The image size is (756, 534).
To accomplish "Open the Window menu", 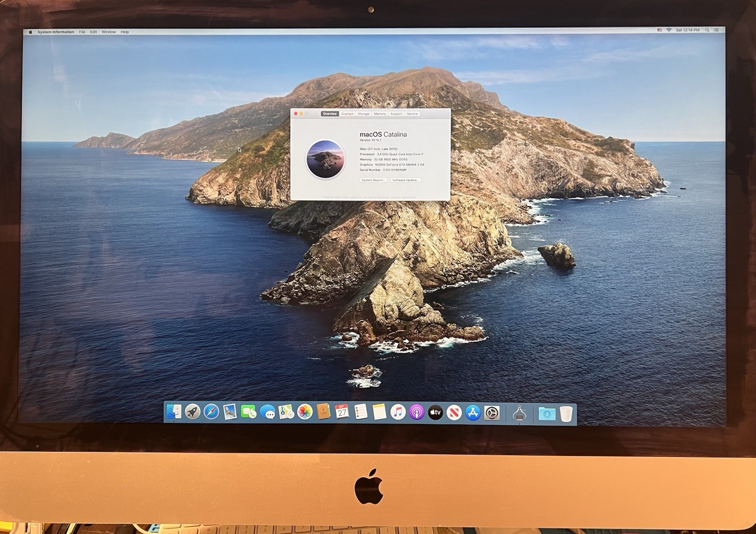I will click(x=109, y=32).
